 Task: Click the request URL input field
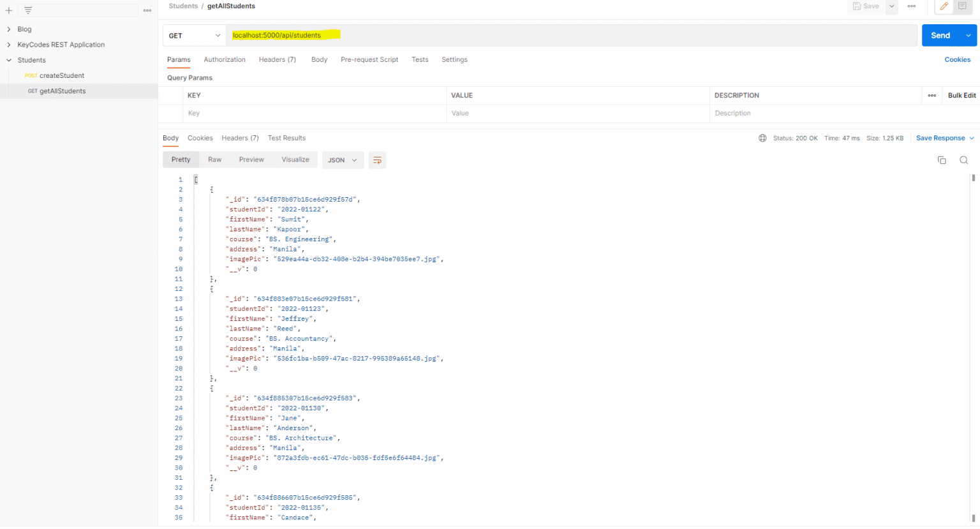tap(571, 36)
